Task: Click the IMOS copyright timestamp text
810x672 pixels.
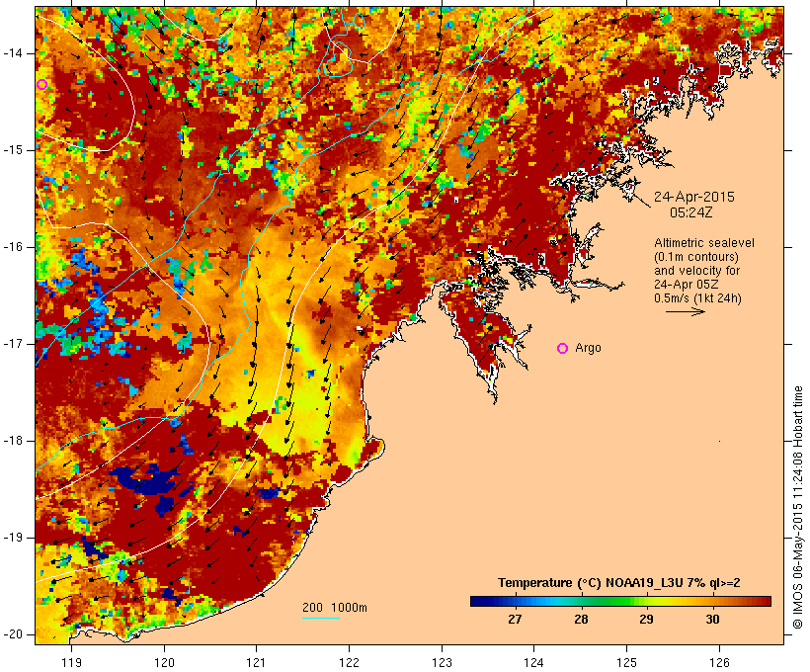Action: (798, 508)
